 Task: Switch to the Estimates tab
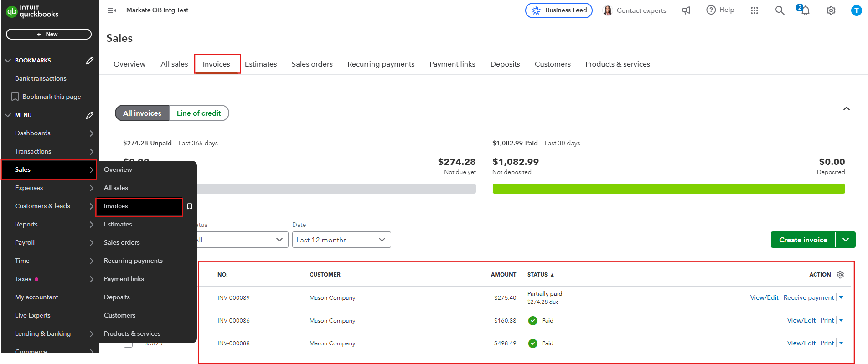pos(261,64)
